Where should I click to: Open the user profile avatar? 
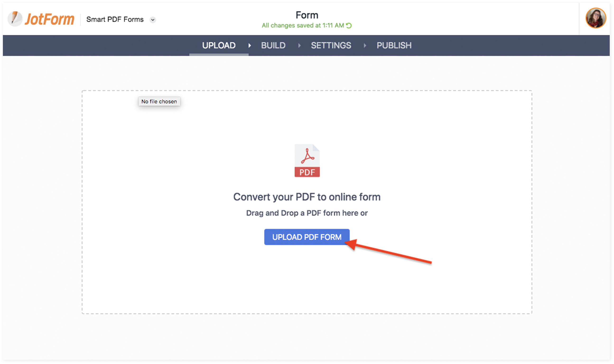pos(595,18)
